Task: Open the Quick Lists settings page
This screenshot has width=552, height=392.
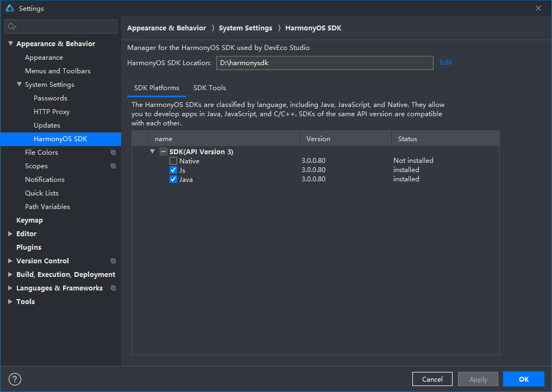Action: pos(41,193)
